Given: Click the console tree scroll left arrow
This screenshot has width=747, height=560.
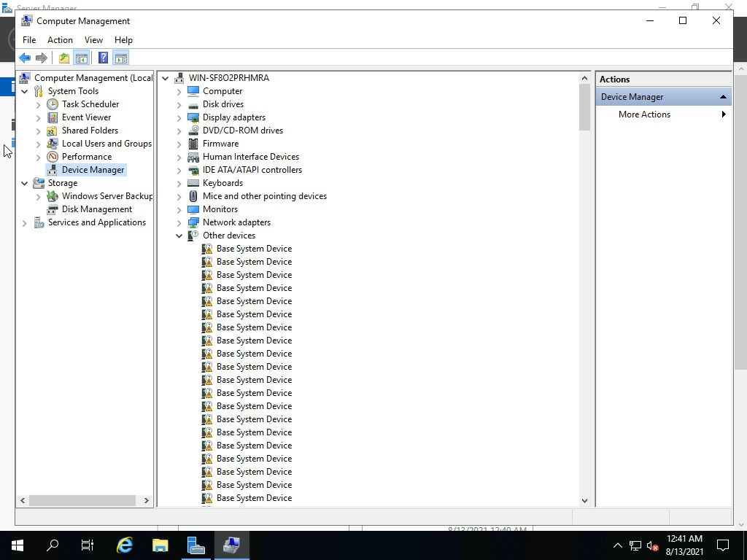Looking at the screenshot, I should click(x=23, y=500).
